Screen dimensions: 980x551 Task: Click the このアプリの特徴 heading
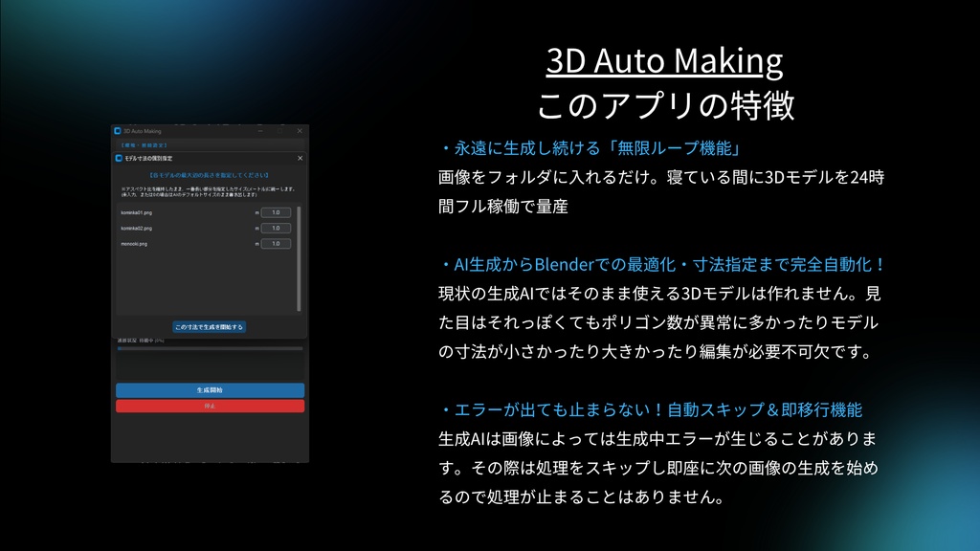[x=665, y=105]
